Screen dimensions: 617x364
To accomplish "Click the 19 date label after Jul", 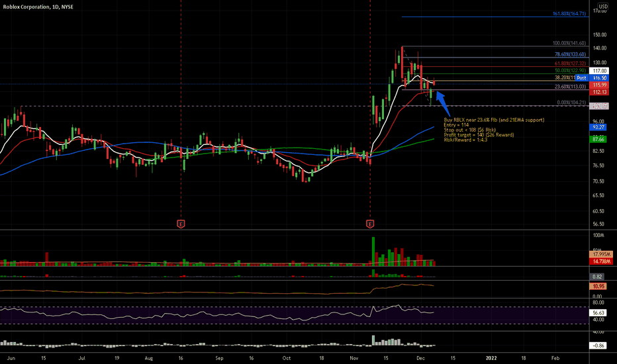I will pos(117,358).
